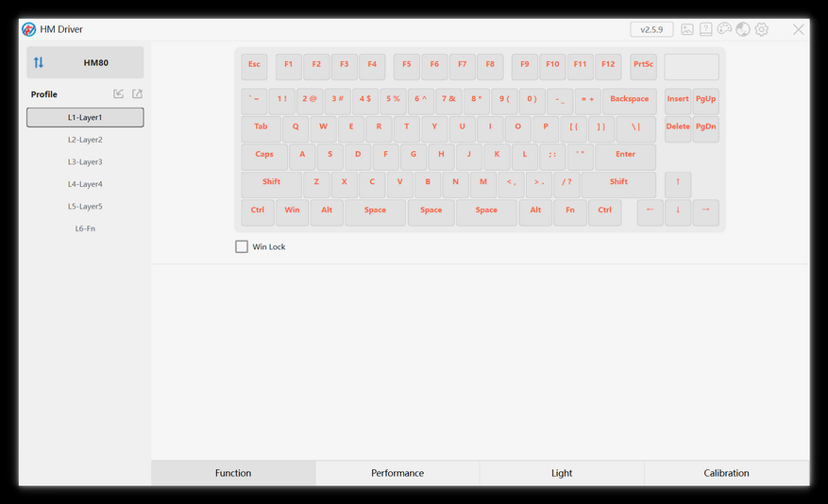Select the right Shift key beside / ?

pyautogui.click(x=618, y=184)
